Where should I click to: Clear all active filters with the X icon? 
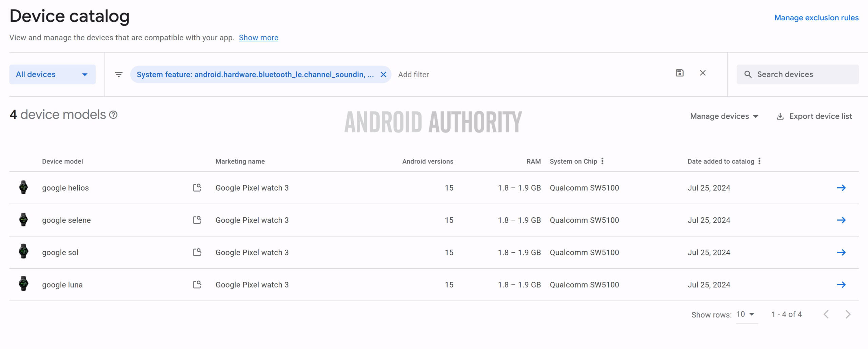click(x=703, y=73)
